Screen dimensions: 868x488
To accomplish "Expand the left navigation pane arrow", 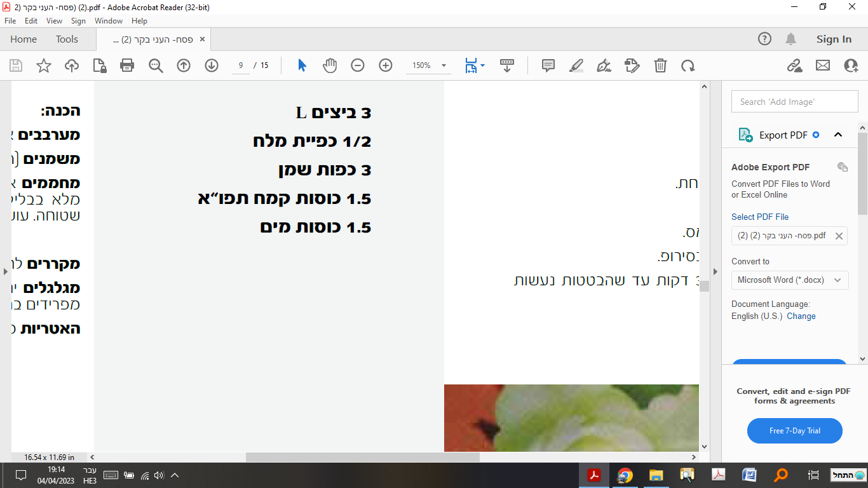I will pyautogui.click(x=6, y=271).
